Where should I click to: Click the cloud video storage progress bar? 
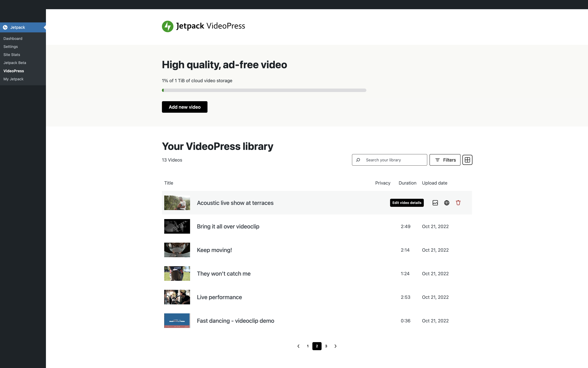click(264, 90)
